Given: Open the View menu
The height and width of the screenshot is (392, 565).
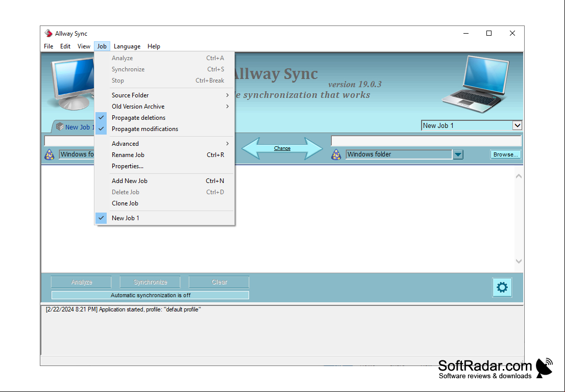Looking at the screenshot, I should (x=84, y=46).
